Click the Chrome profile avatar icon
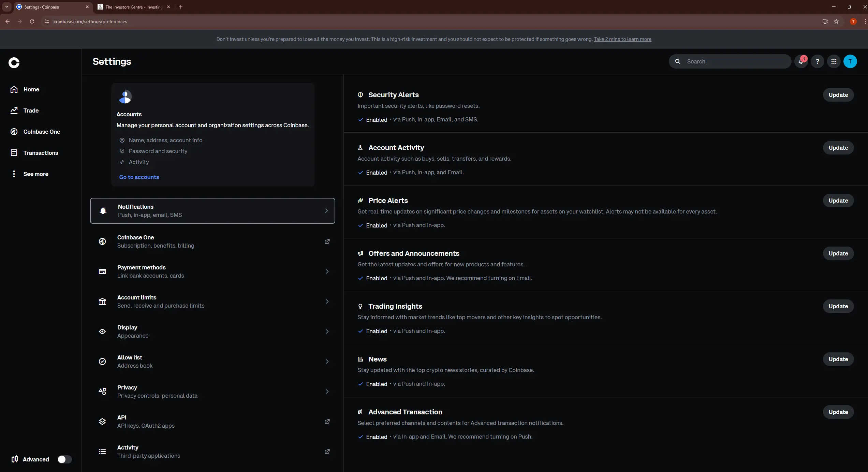Screen dimensions: 868x472 click(x=853, y=21)
